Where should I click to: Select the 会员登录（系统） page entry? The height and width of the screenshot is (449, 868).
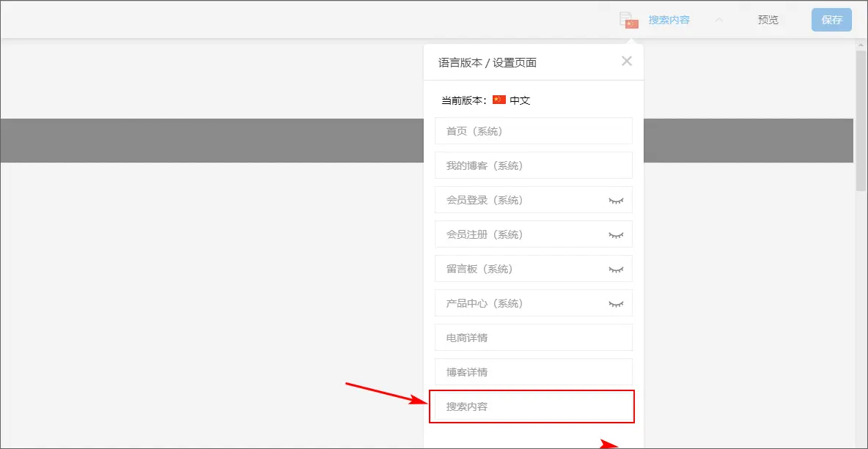pyautogui.click(x=513, y=200)
